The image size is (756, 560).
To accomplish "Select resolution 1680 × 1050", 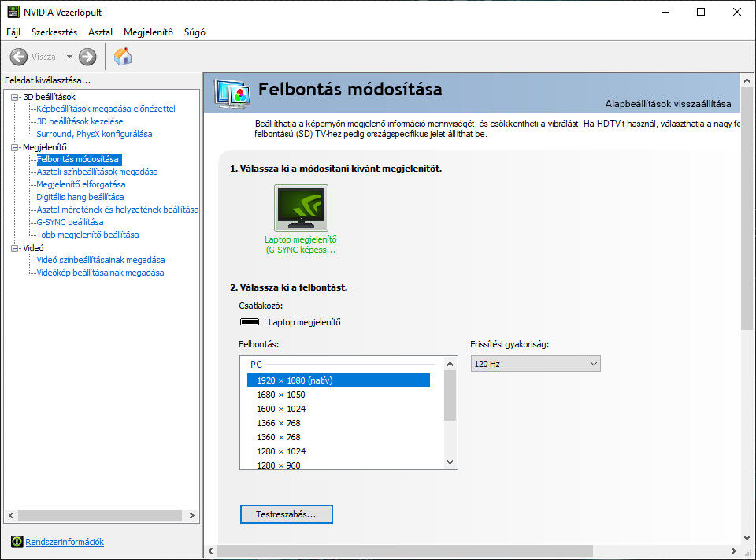I will tap(339, 395).
